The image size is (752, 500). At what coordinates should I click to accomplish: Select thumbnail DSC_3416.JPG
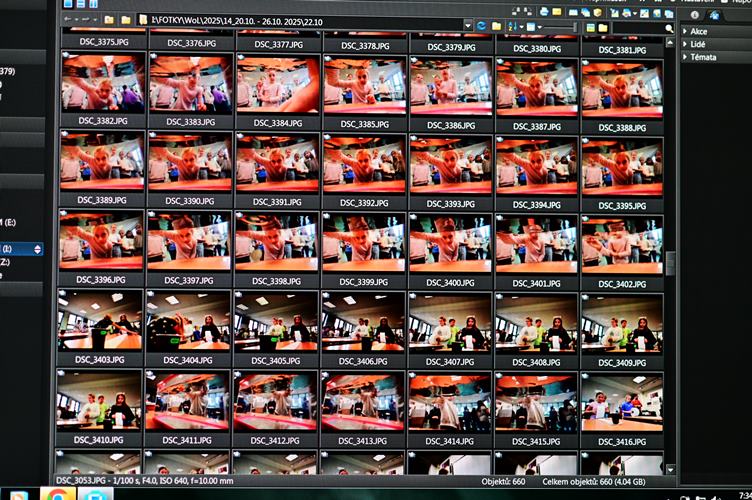(x=622, y=402)
